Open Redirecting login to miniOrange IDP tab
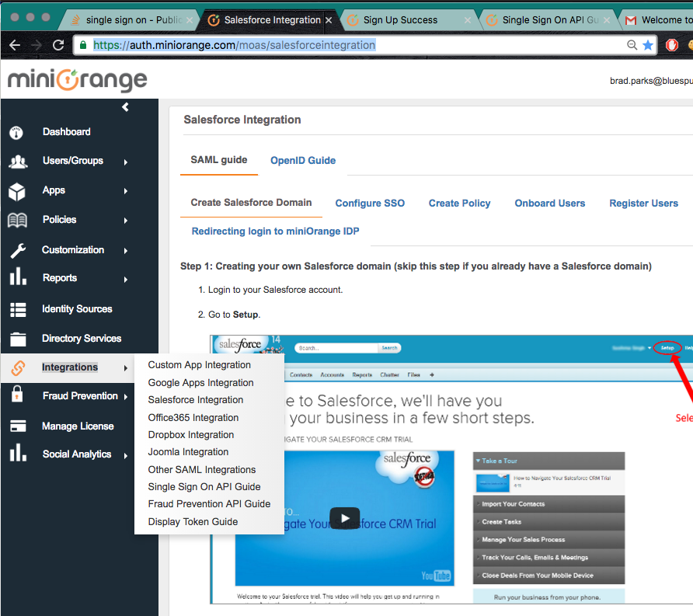Screen dimensions: 693x616 tap(275, 231)
